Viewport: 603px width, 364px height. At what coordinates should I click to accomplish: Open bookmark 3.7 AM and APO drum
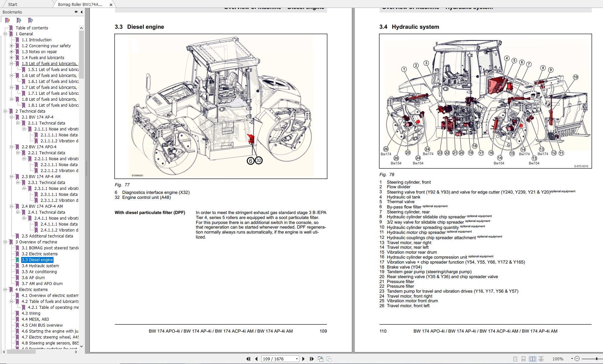[42, 284]
